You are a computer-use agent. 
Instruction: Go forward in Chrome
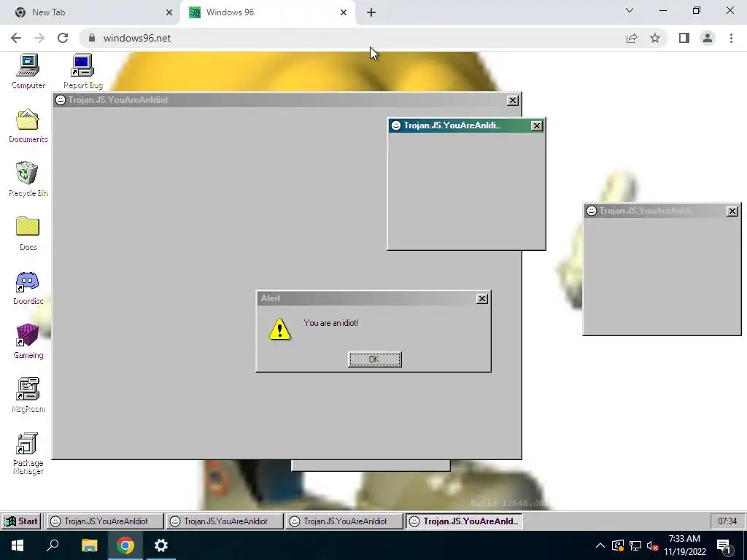(39, 38)
